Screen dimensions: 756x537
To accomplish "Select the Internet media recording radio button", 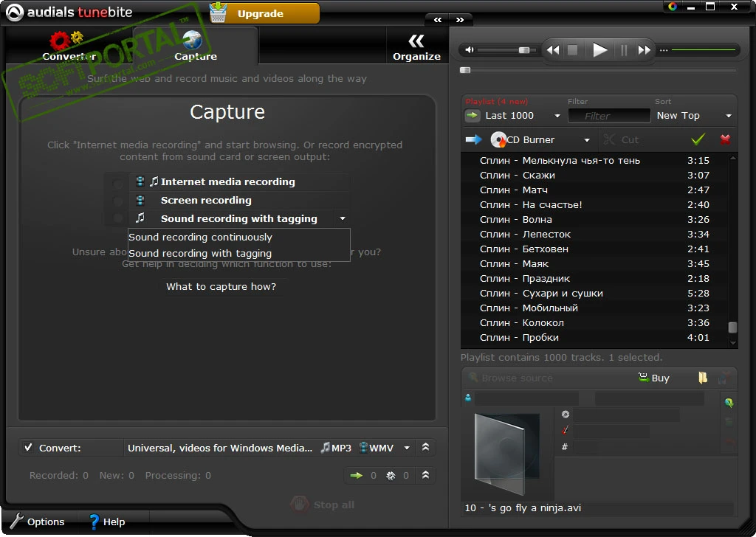I will [x=118, y=182].
